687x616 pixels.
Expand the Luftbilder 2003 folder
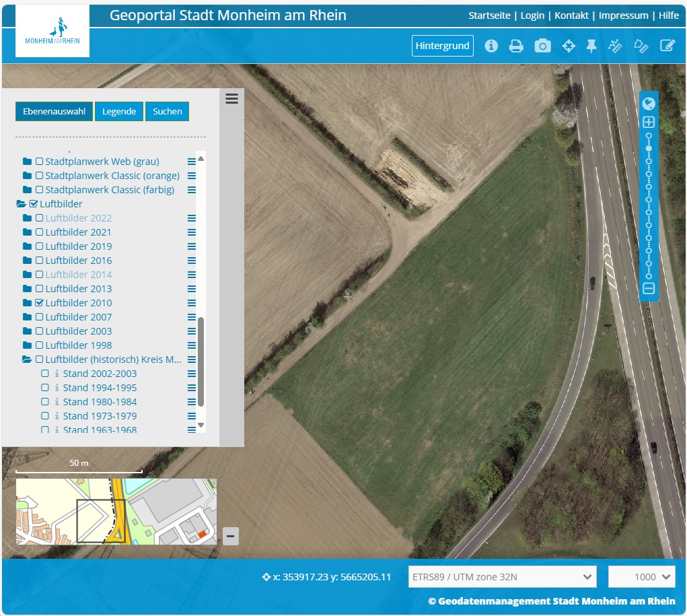[27, 331]
